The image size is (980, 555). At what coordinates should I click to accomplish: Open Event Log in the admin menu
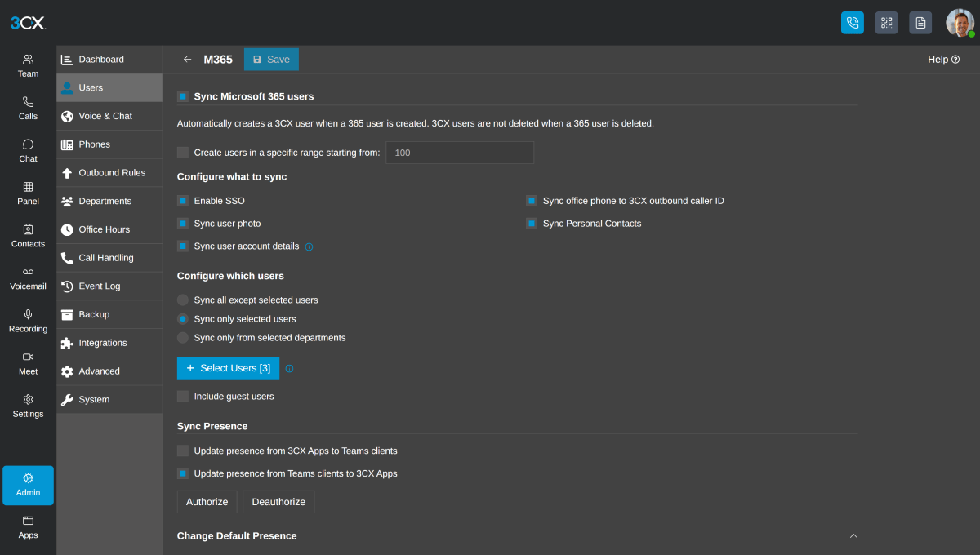[109, 286]
